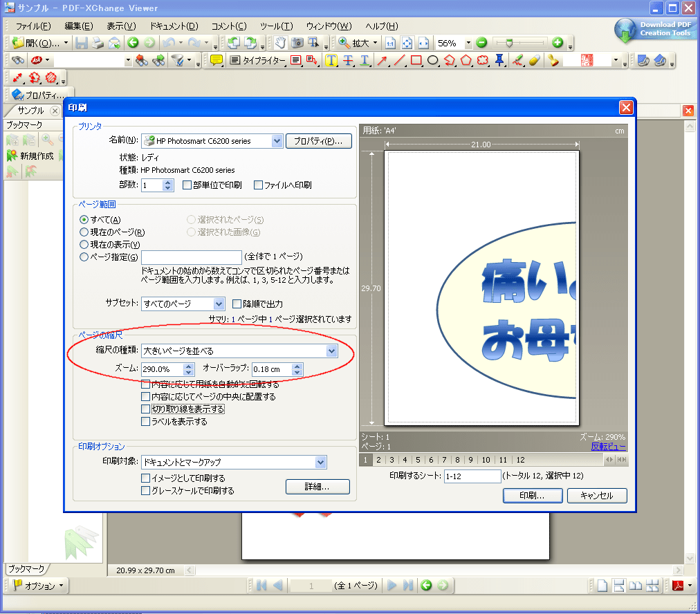This screenshot has width=700, height=614.
Task: Select the Hand tool in the toolbar
Action: click(280, 43)
